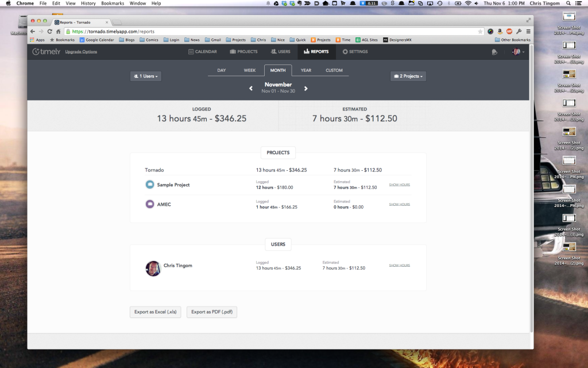Screen dimensions: 588x368
Task: Click Chris Tingom's avatar in Users list
Action: click(x=153, y=268)
